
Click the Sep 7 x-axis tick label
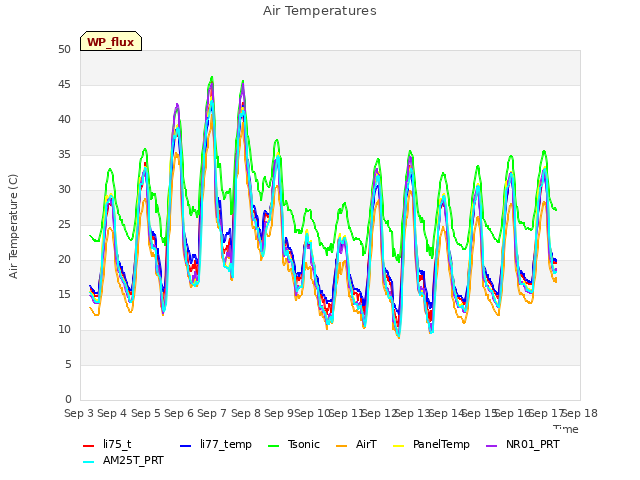pyautogui.click(x=212, y=413)
